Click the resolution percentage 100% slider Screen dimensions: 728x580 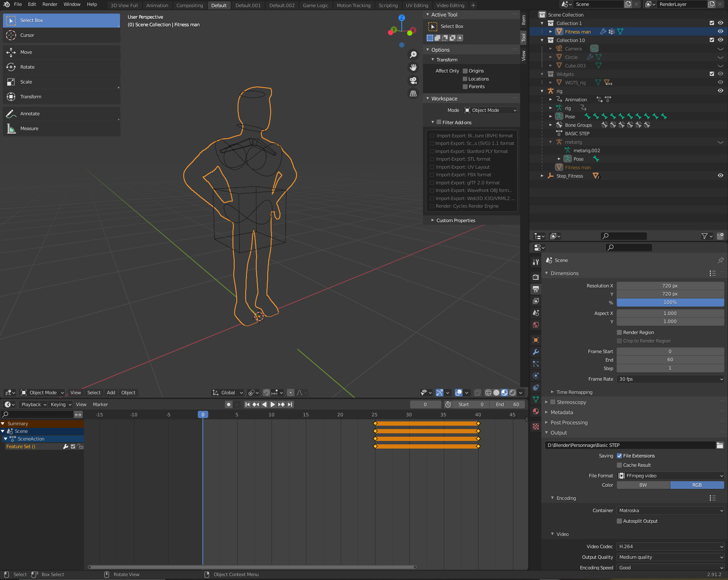670,302
